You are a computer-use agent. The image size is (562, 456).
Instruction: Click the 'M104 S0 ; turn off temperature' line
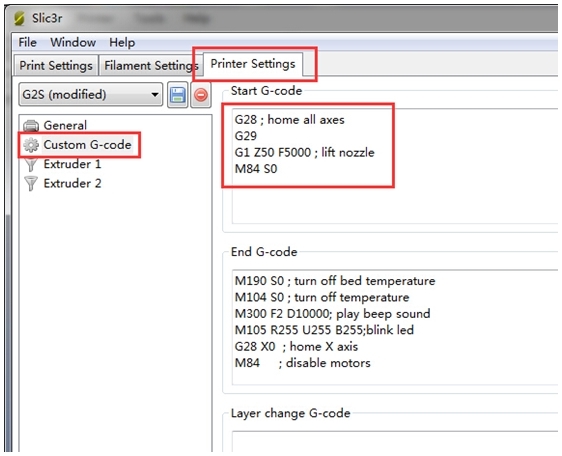tap(322, 298)
